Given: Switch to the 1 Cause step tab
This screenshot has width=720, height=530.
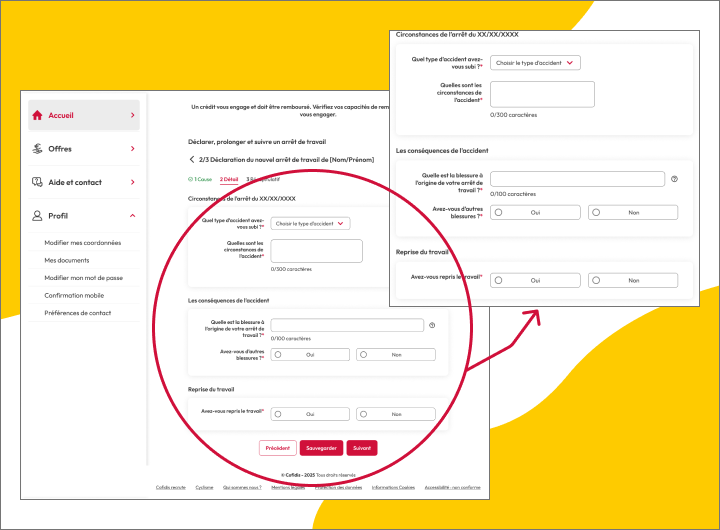Looking at the screenshot, I should tap(200, 179).
